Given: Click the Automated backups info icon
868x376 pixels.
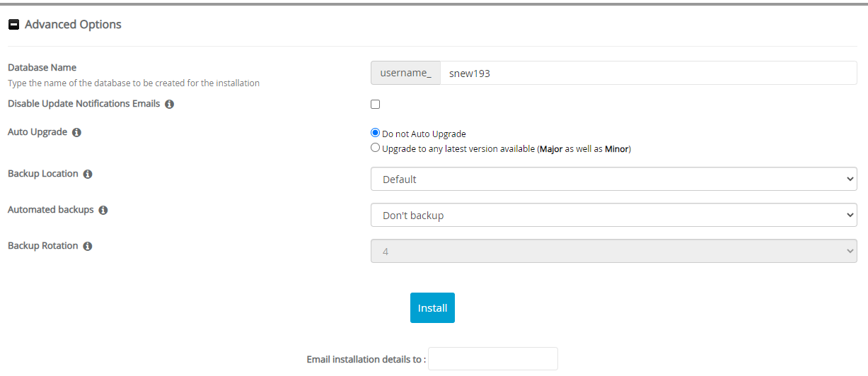Looking at the screenshot, I should point(103,210).
